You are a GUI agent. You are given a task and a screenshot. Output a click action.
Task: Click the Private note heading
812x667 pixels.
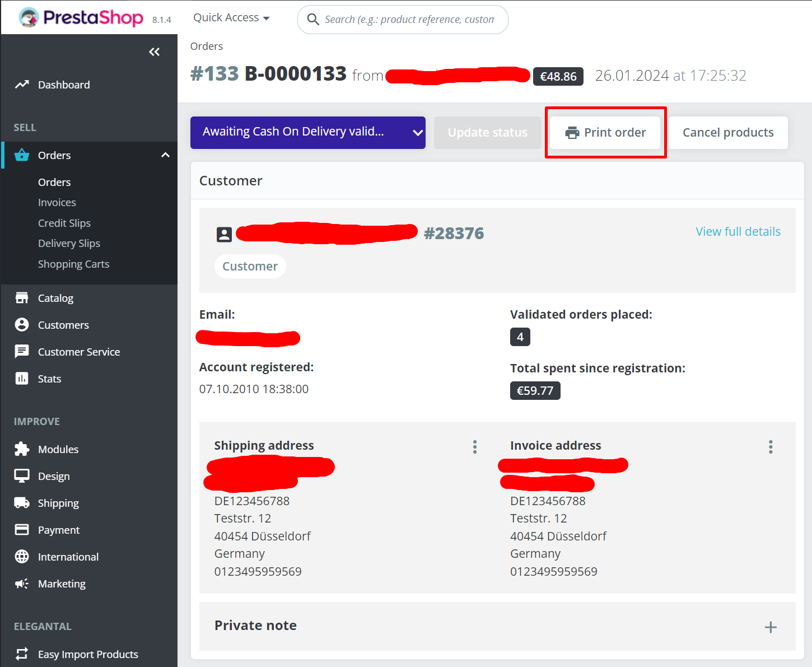point(256,626)
